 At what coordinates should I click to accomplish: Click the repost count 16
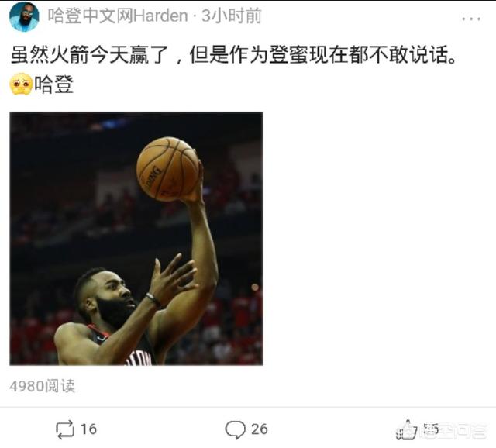point(88,429)
